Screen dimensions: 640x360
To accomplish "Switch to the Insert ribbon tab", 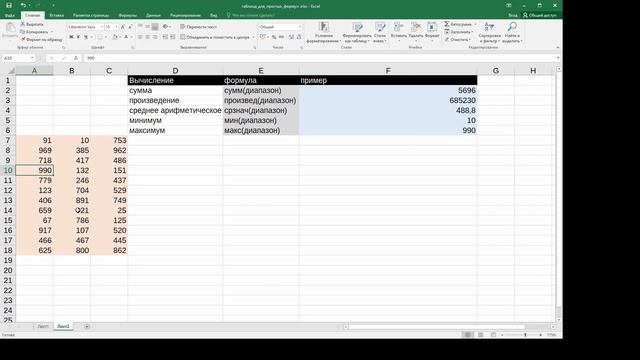I will [x=56, y=15].
